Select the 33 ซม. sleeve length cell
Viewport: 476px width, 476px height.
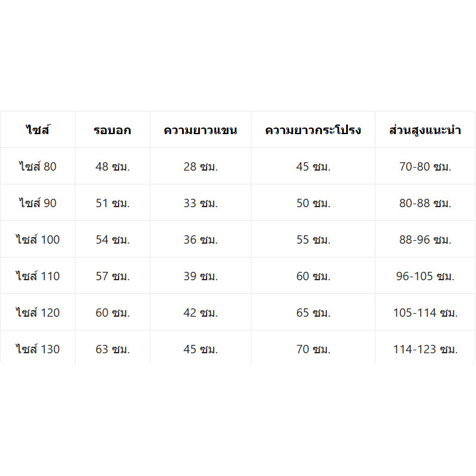pyautogui.click(x=201, y=203)
